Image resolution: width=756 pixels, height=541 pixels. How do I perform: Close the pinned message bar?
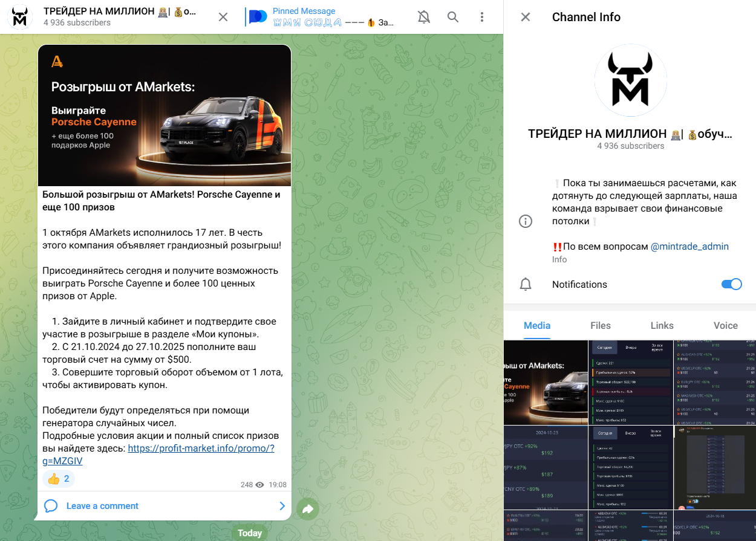223,17
